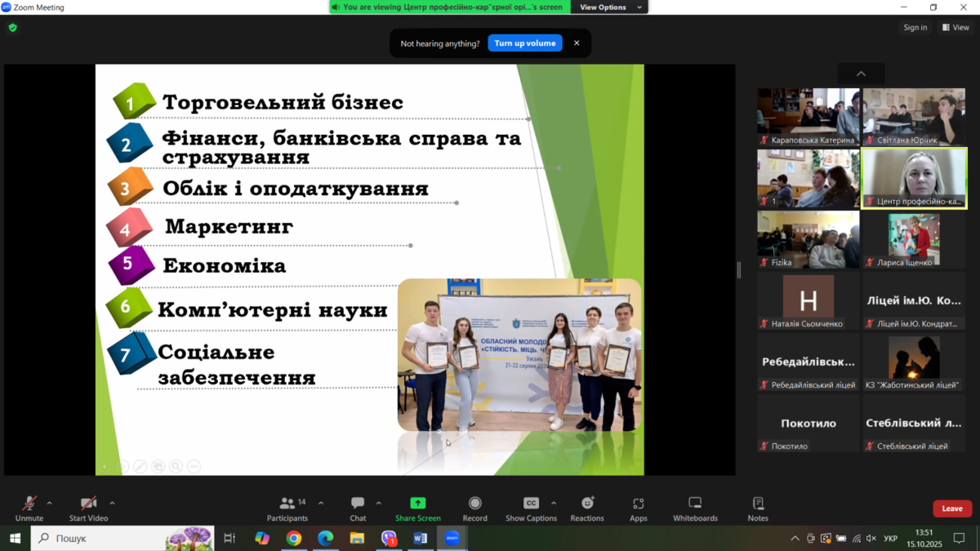The width and height of the screenshot is (980, 551).
Task: Expand video options arrow beside Start Video
Action: point(112,503)
